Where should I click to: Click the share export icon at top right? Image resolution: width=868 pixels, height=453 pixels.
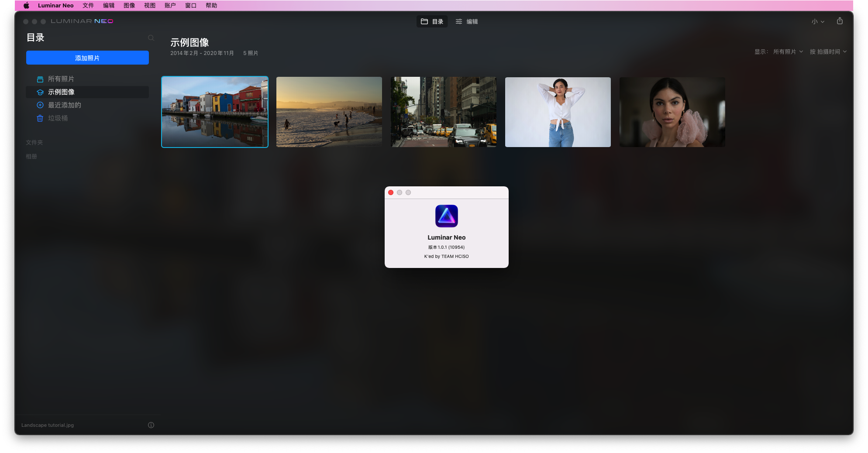click(840, 21)
